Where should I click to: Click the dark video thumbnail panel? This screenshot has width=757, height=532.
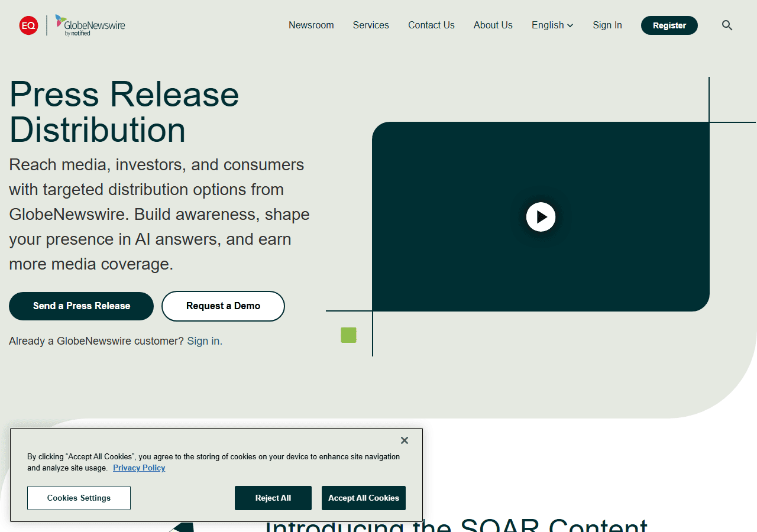pos(541,216)
